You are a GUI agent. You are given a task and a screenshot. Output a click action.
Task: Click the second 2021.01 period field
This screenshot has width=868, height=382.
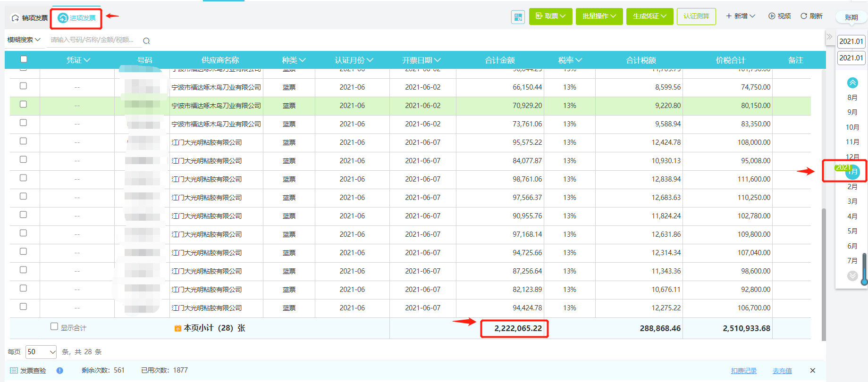point(851,58)
